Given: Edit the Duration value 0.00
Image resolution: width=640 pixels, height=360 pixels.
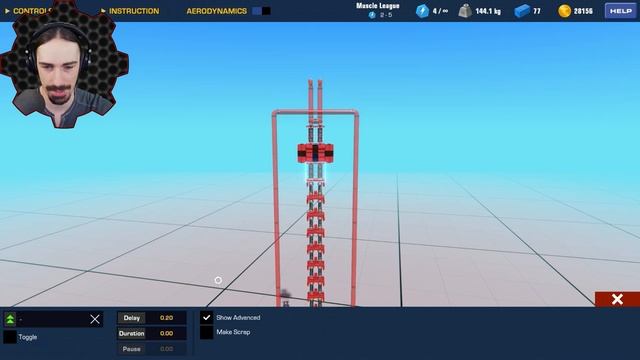Looking at the screenshot, I should pos(166,333).
